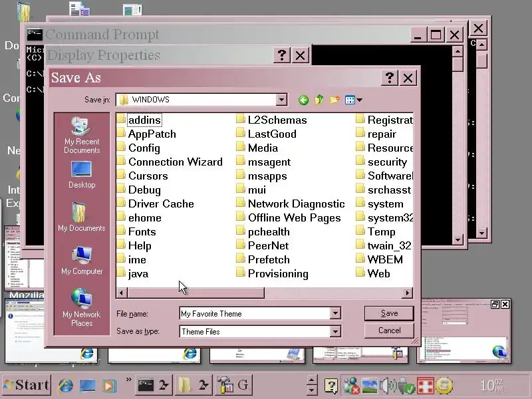
Task: Open My Network Places in the places bar
Action: click(82, 307)
